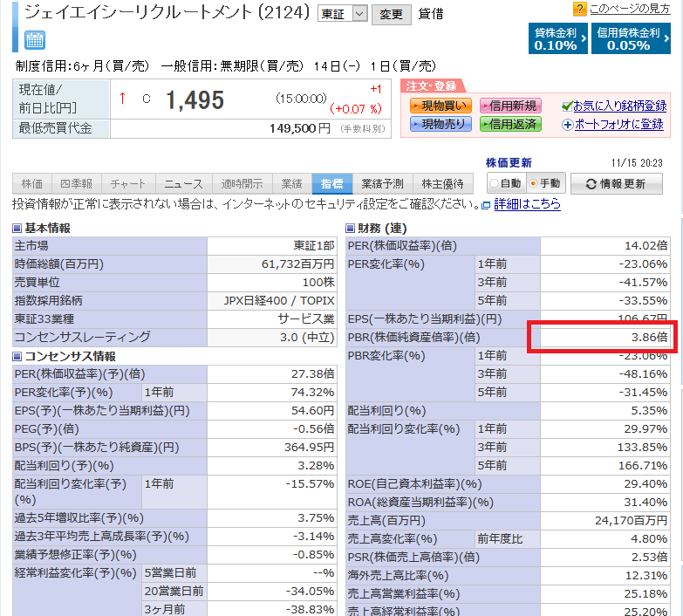Viewport: 683px width, 616px height.
Task: Click the market cap value 61,732百万円
Action: pyautogui.click(x=298, y=264)
